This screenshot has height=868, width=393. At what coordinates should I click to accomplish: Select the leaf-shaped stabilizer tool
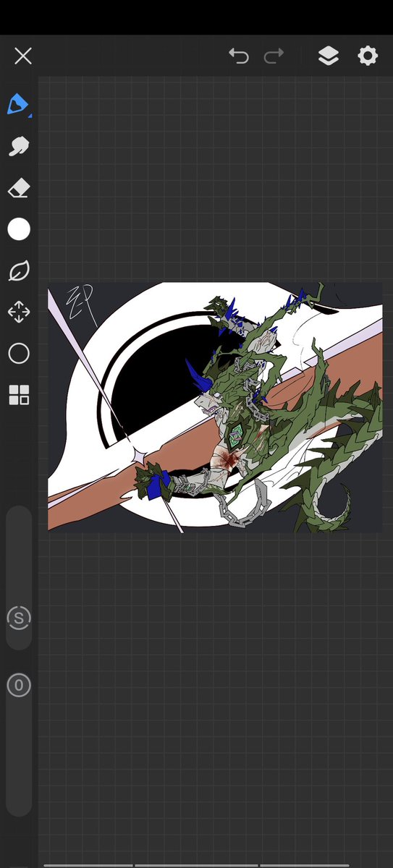point(19,271)
